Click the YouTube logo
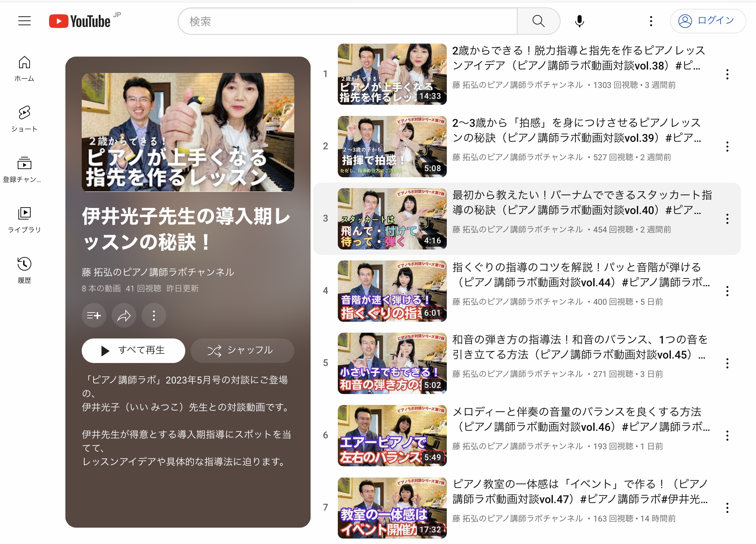 [x=80, y=21]
